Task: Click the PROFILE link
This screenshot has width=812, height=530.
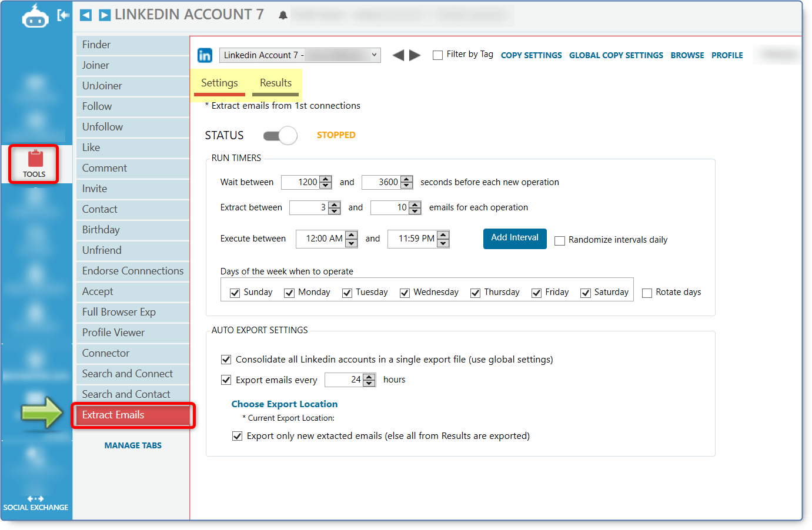Action: (727, 56)
